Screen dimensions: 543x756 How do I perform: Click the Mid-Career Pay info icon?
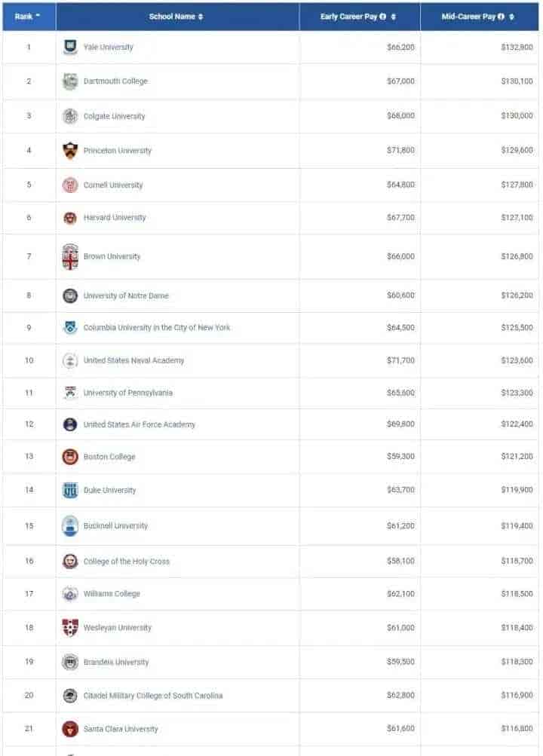point(501,17)
